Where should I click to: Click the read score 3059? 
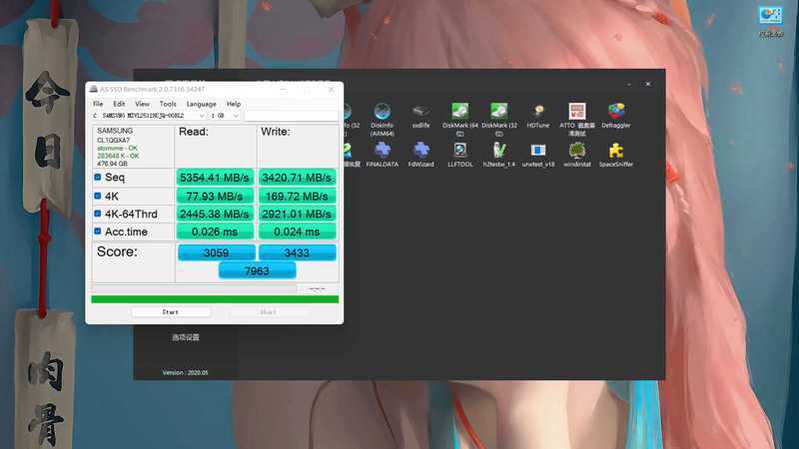click(x=216, y=252)
